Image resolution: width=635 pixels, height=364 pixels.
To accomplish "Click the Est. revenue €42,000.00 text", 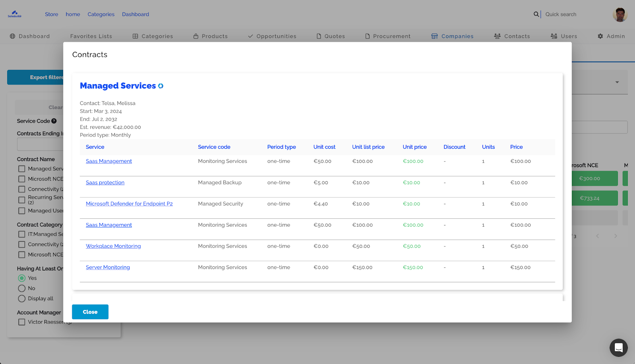I will coord(110,127).
